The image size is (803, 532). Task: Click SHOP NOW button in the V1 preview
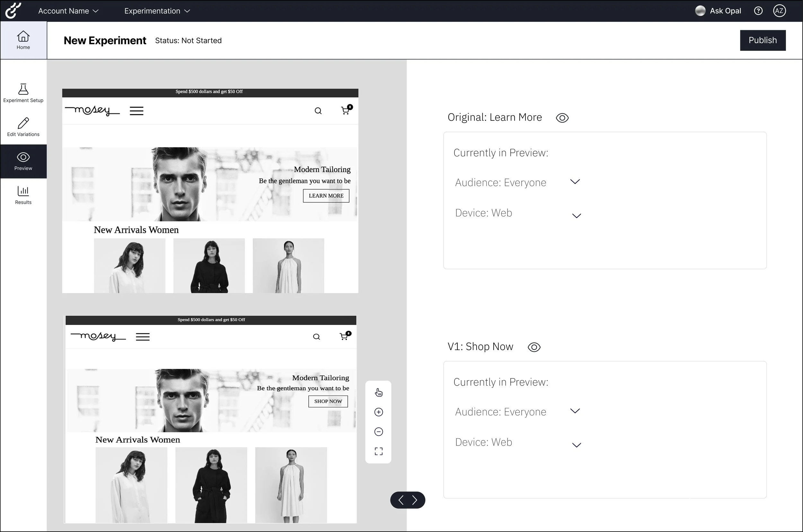[328, 401]
